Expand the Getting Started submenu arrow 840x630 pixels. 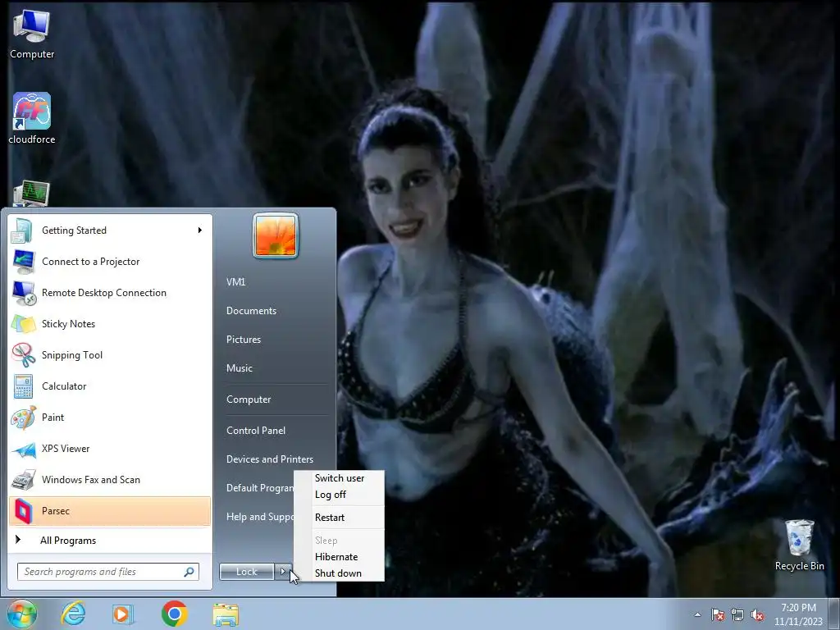click(200, 231)
